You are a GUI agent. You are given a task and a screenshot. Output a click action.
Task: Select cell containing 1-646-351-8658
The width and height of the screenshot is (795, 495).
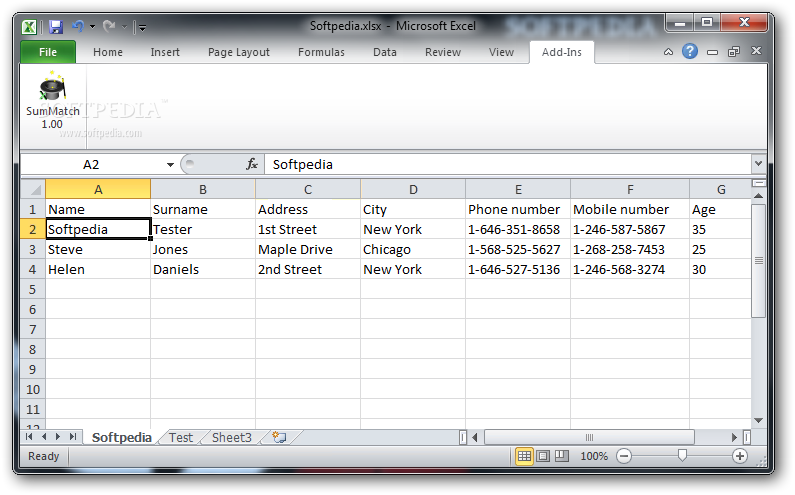[518, 229]
